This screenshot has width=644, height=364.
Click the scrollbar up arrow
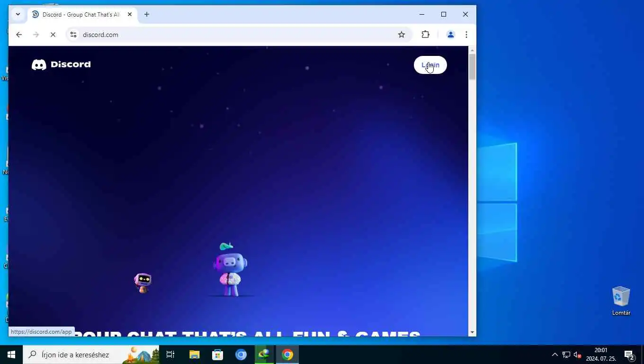pos(472,50)
